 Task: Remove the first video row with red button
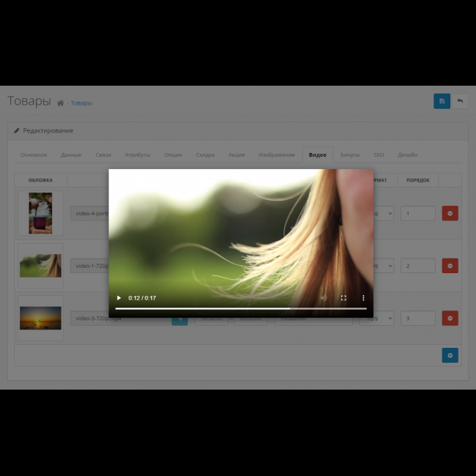(450, 213)
